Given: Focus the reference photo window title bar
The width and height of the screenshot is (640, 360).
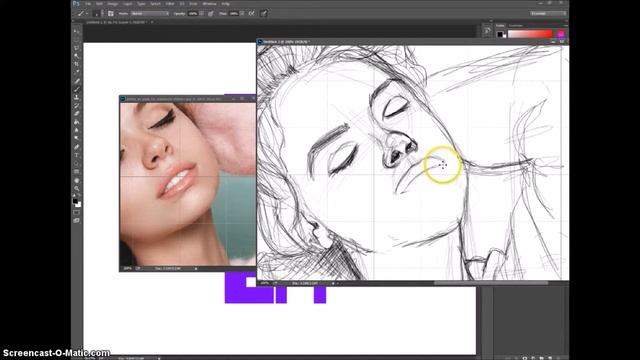Looking at the screenshot, I should [187, 99].
